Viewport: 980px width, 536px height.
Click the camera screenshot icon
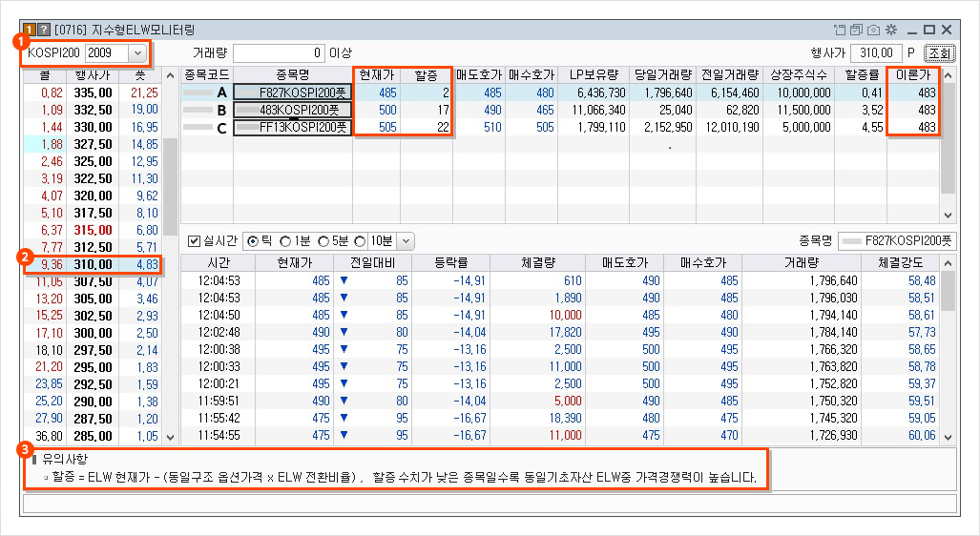pyautogui.click(x=874, y=30)
